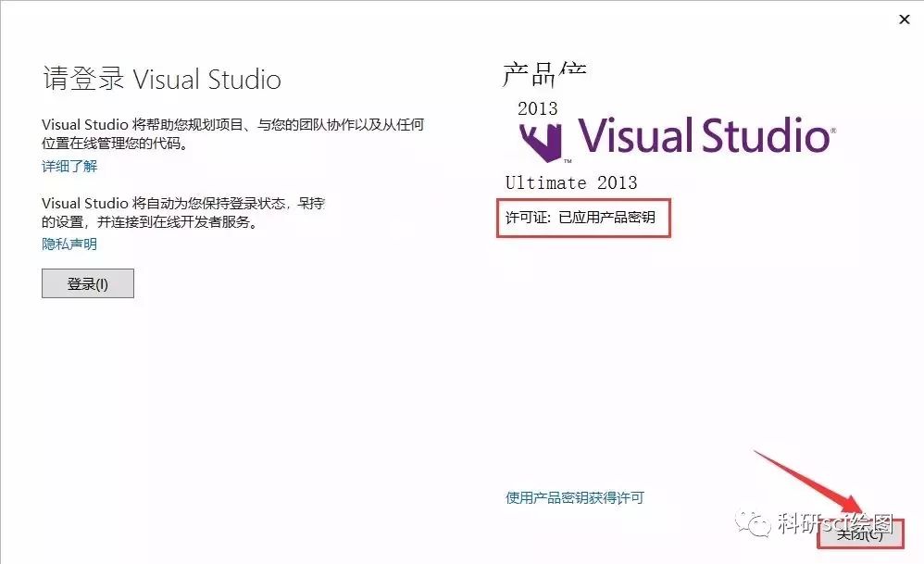Screen dimensions: 924x564
Task: Click the paragraph starting Visual Studio 将帮助您规划项目
Action: (x=232, y=133)
